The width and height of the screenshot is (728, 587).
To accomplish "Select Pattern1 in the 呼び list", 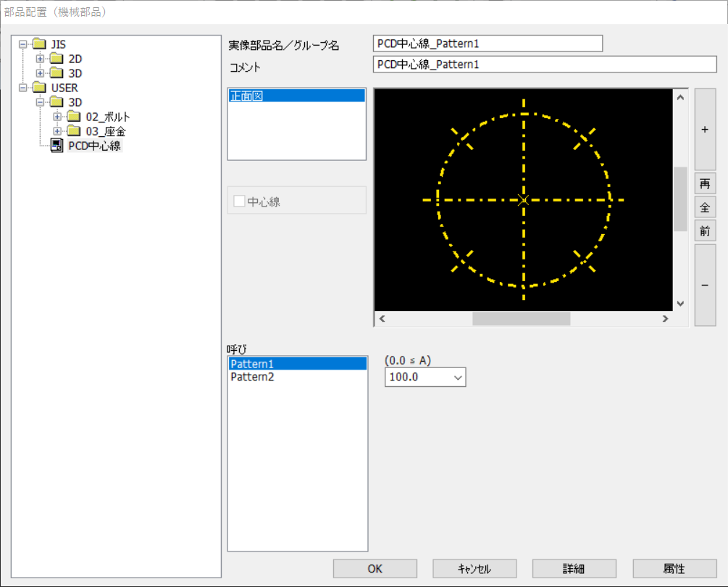I will [298, 364].
